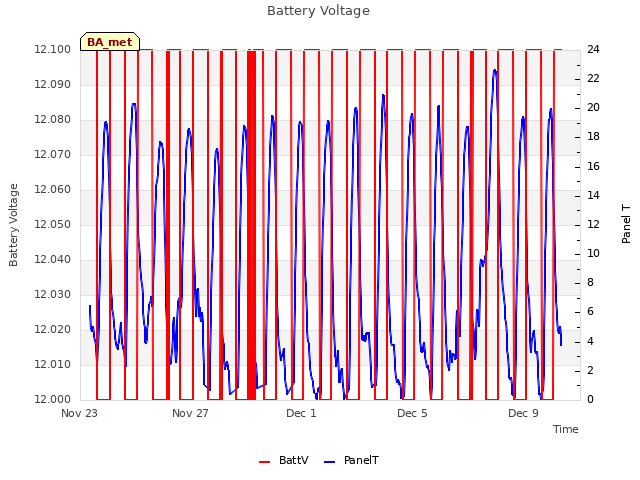
Task: Click the 12 Panel T tick label
Action: (x=593, y=224)
